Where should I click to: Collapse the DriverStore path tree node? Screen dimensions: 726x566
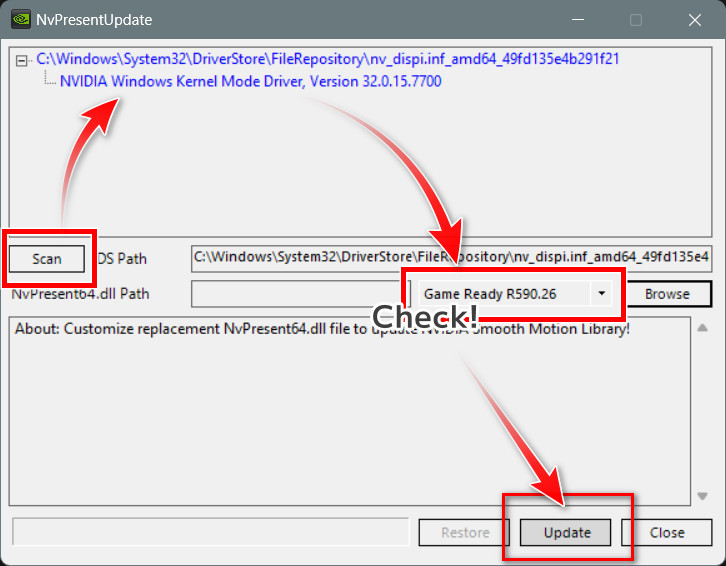click(x=21, y=61)
